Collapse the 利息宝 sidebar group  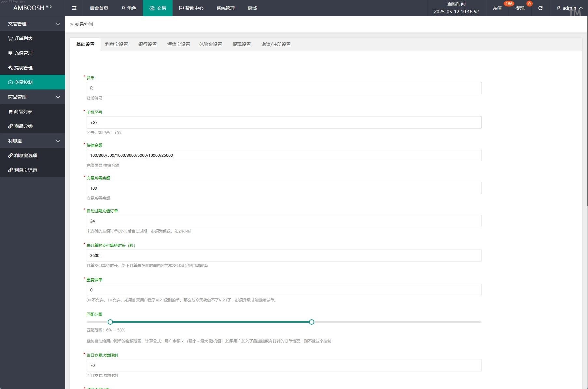click(33, 141)
